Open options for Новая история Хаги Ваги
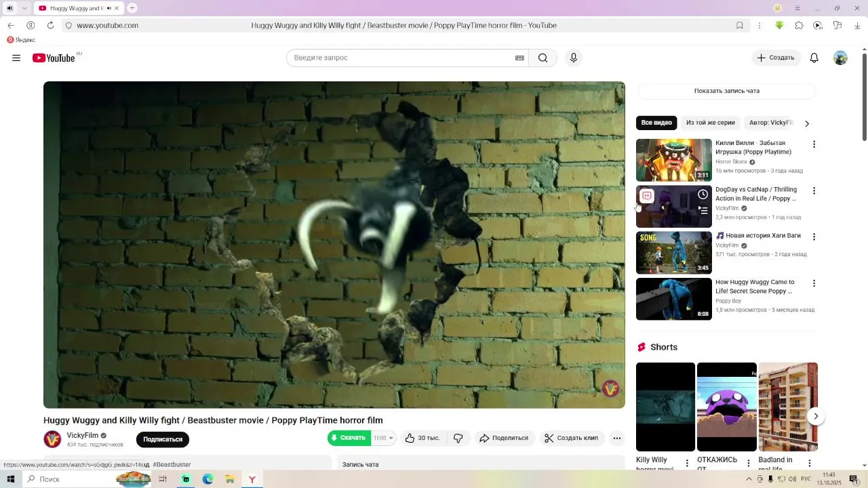868x488 pixels. [x=814, y=237]
